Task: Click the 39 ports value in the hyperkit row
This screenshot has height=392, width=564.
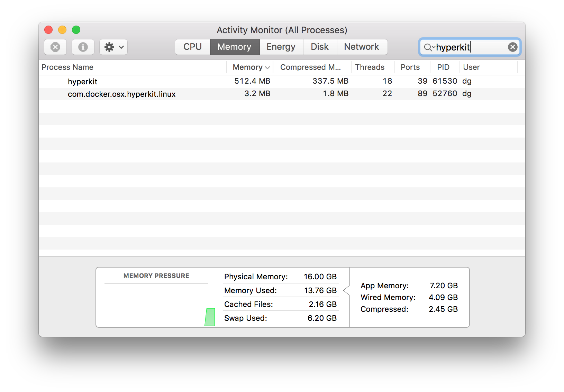Action: coord(422,81)
